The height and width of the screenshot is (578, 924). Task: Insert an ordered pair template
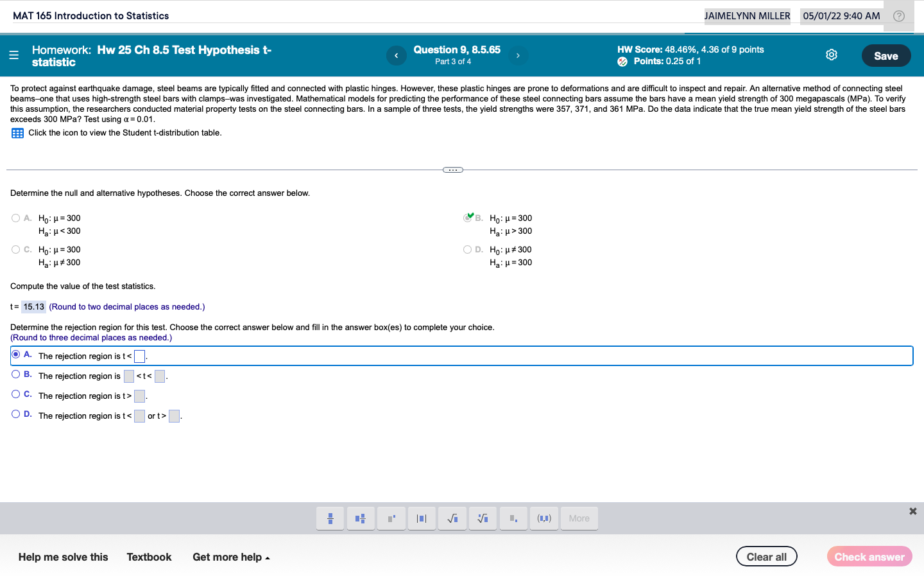coord(544,518)
